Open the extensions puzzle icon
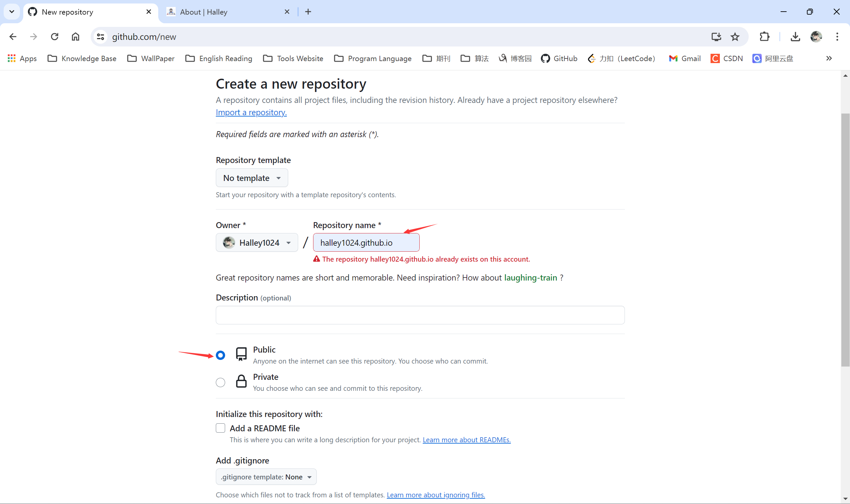 [x=764, y=37]
